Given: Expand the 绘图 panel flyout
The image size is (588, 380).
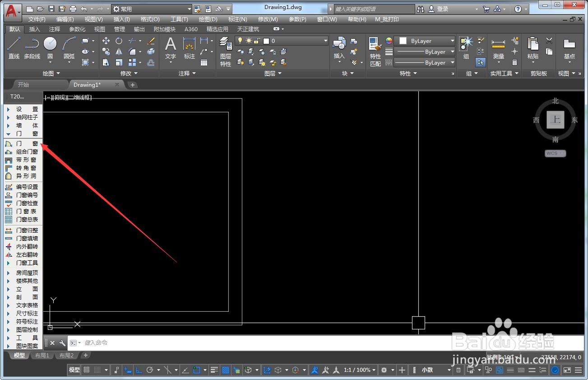Looking at the screenshot, I should [51, 73].
